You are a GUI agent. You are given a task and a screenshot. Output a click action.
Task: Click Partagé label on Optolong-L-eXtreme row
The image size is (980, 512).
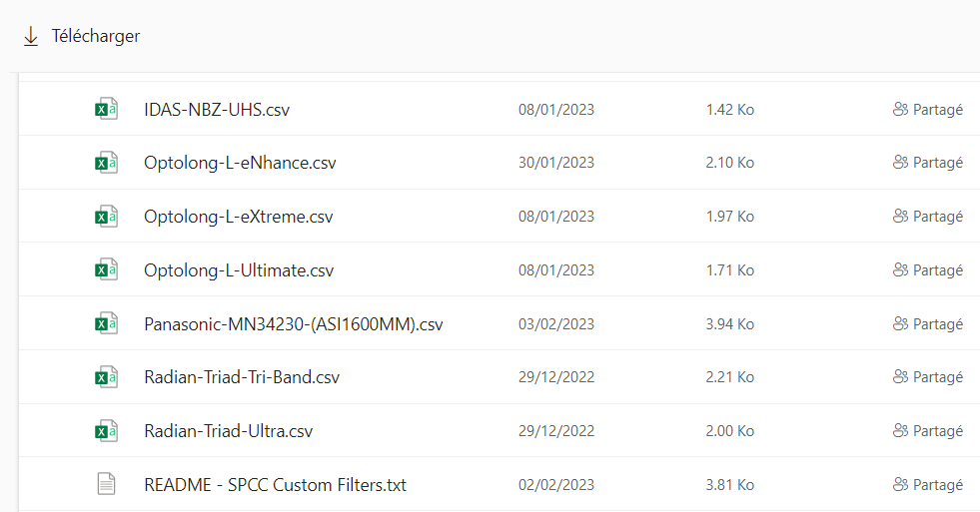tap(937, 217)
